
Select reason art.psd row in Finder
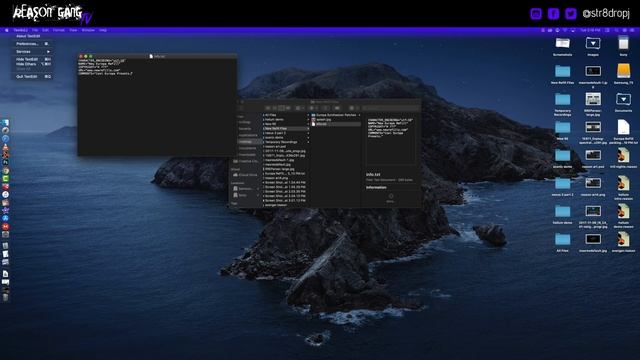click(286, 147)
